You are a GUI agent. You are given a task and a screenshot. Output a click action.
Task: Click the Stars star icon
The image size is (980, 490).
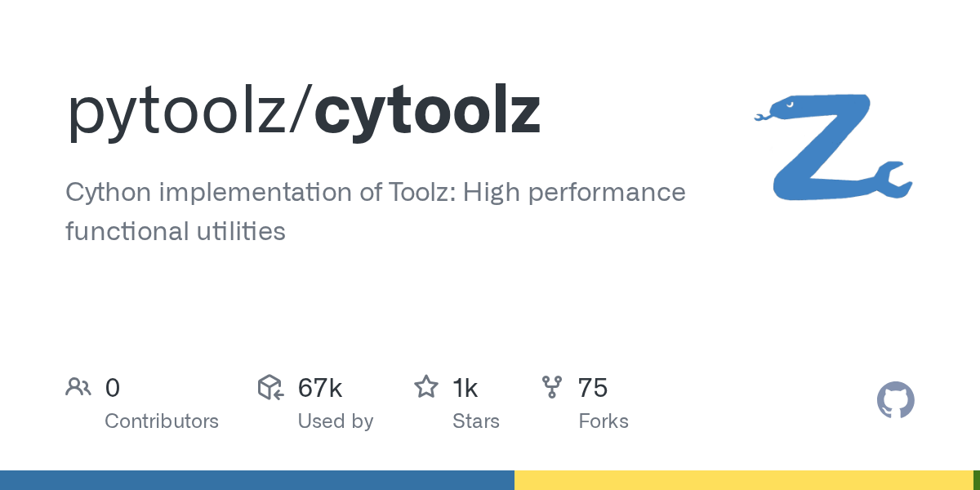click(425, 387)
